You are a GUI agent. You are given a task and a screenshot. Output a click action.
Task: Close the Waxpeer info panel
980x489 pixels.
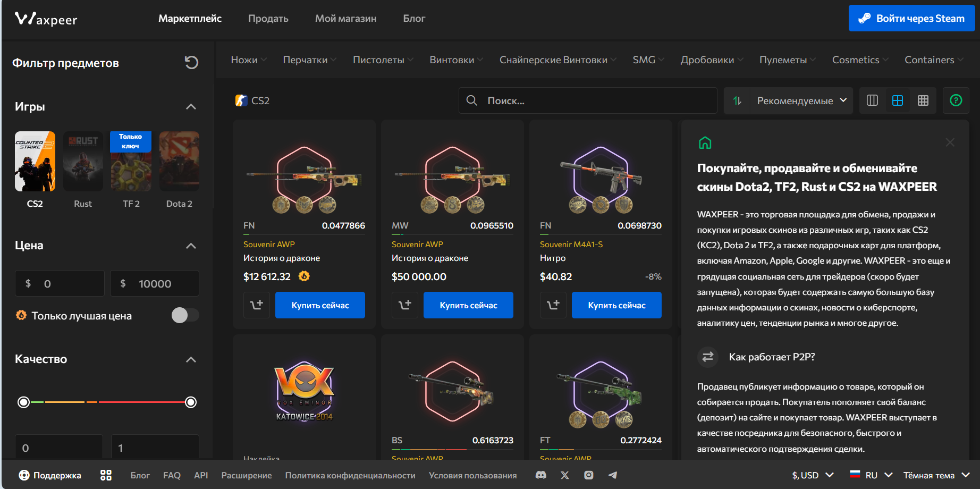(x=950, y=142)
